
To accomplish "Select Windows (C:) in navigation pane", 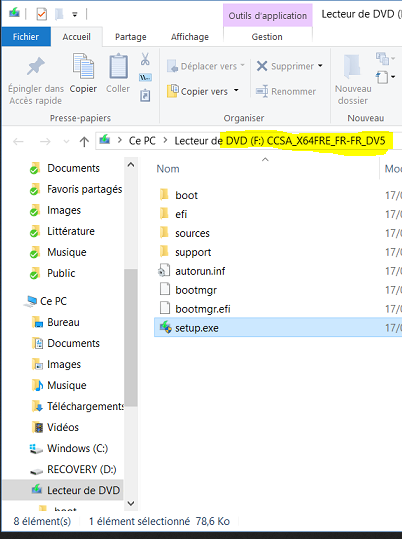I will click(77, 448).
